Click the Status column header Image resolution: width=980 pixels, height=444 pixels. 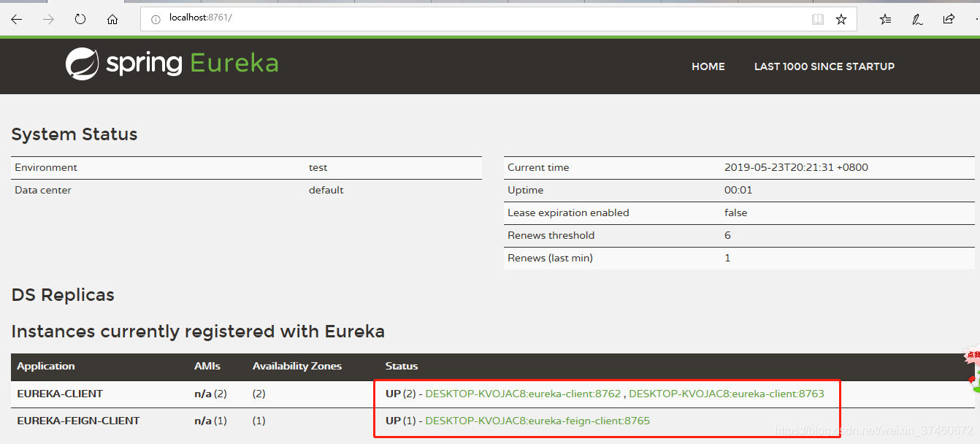click(x=402, y=366)
